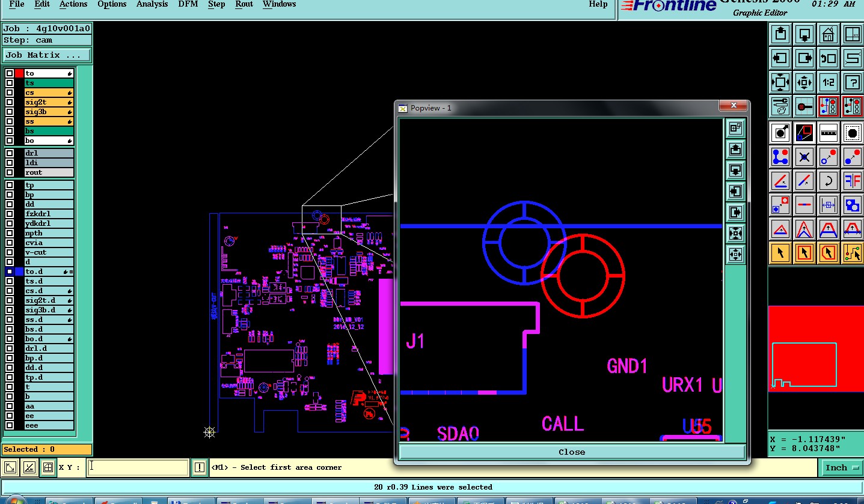Open the Windows menu
The height and width of the screenshot is (504, 864).
click(x=279, y=4)
